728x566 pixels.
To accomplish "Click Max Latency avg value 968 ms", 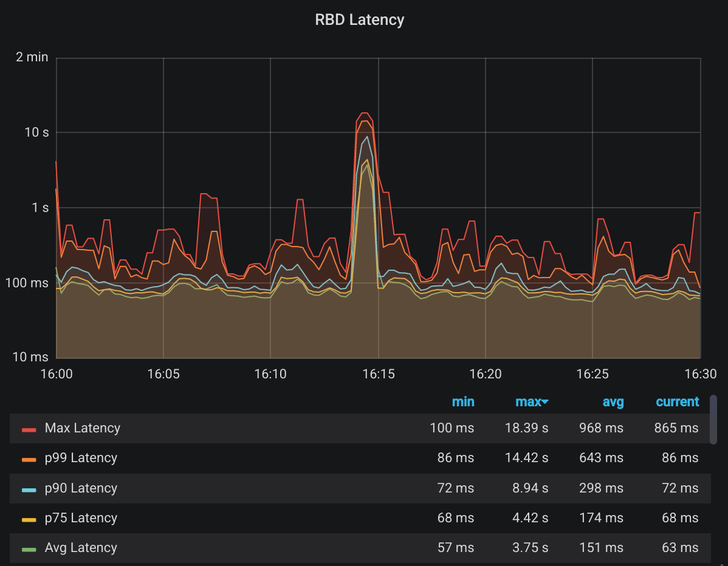I will tap(601, 428).
